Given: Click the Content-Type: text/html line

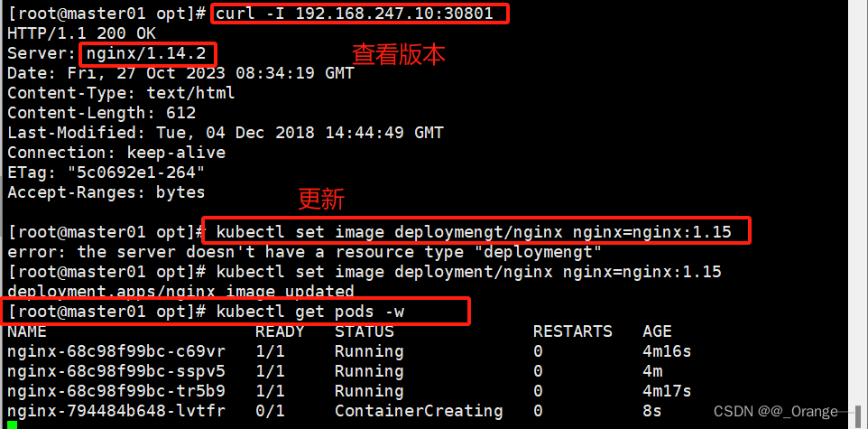Looking at the screenshot, I should point(120,93).
